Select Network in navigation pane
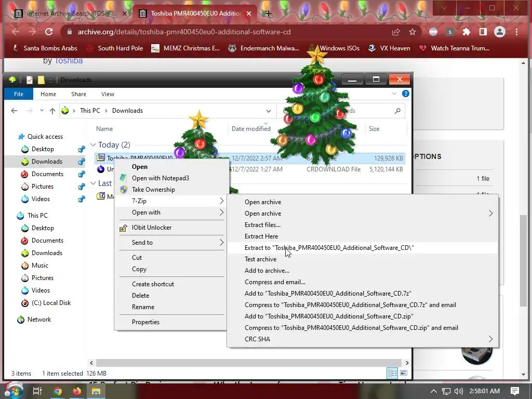The width and height of the screenshot is (532, 399). click(39, 320)
